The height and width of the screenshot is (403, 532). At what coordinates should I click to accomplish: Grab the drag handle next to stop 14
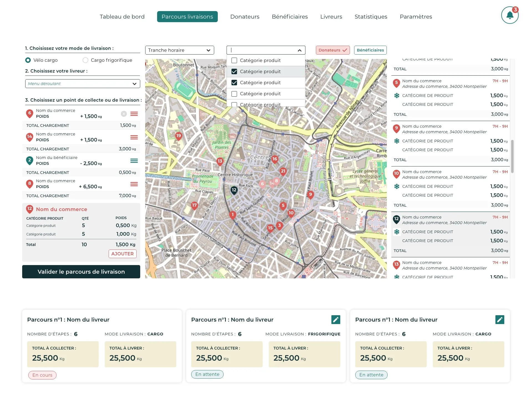click(134, 137)
